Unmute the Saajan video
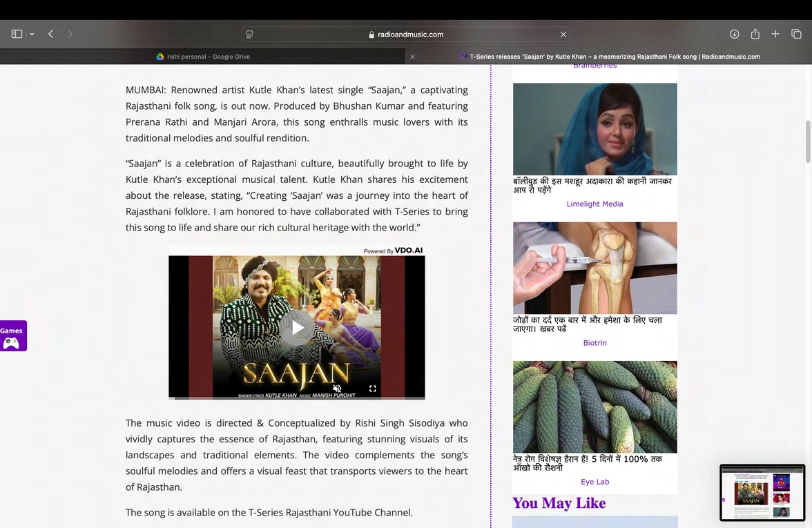Screen dimensions: 812x528 (x=337, y=388)
